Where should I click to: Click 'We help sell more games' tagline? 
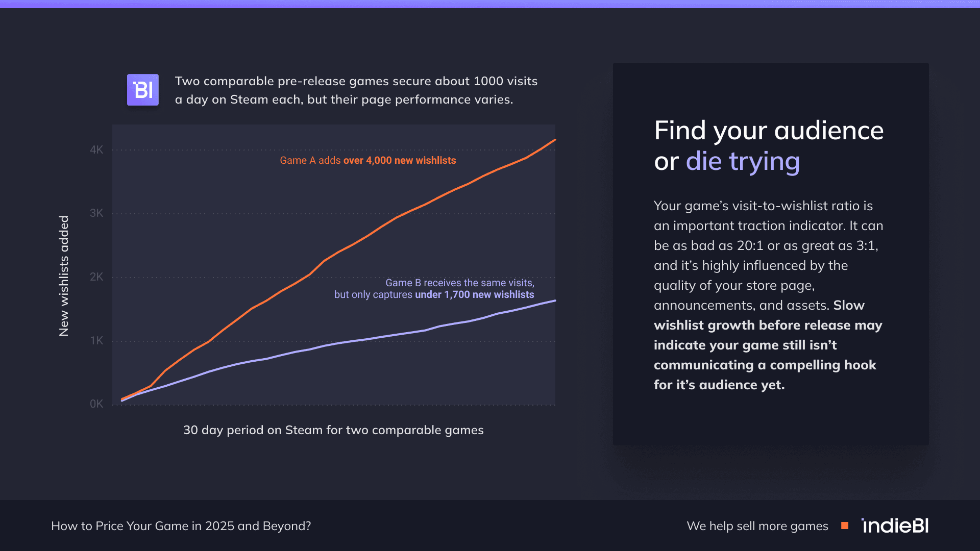pyautogui.click(x=757, y=526)
